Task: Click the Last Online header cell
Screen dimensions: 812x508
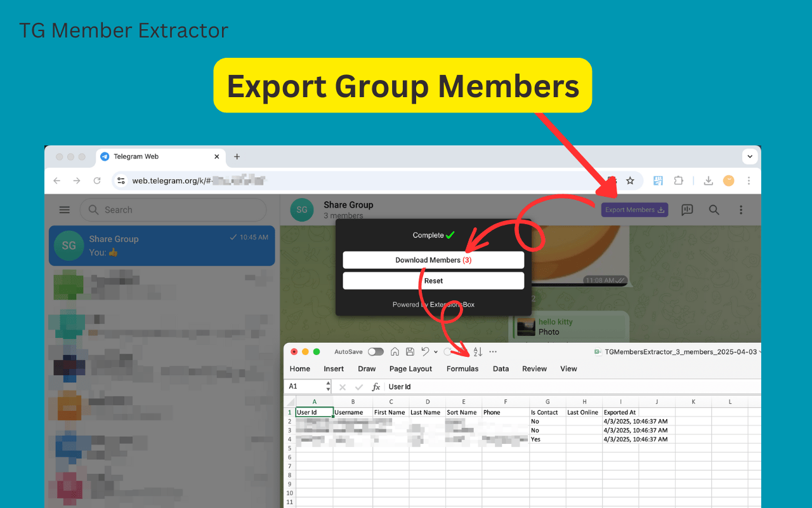Action: [584, 412]
